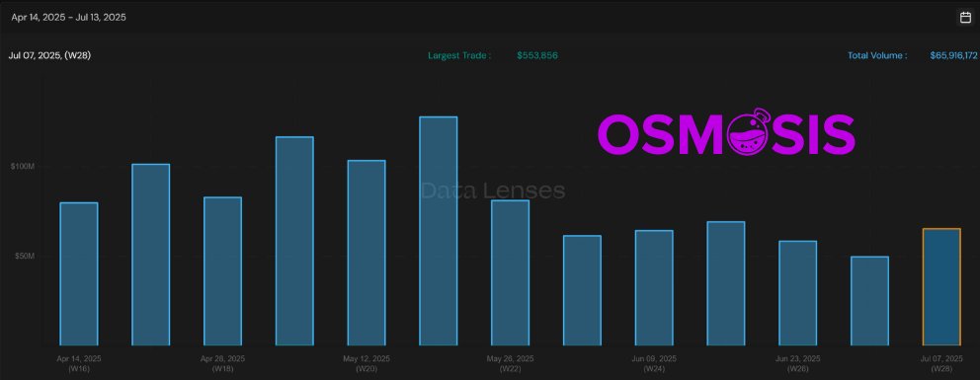
Task: Click the $50M axis label
Action: point(25,256)
